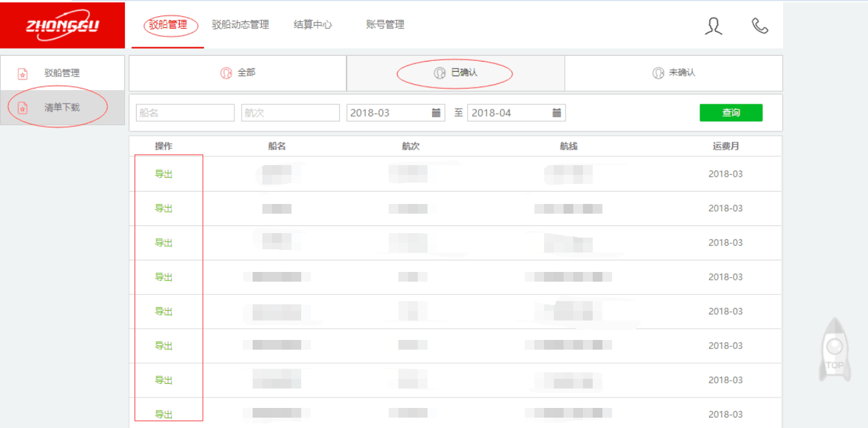This screenshot has height=428, width=868.
Task: Switch to the 已确认 tab
Action: pyautogui.click(x=456, y=73)
